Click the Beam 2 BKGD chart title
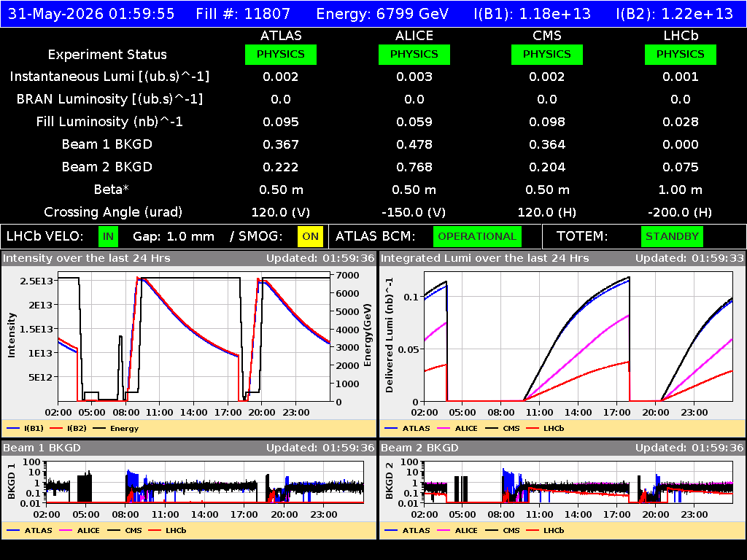The height and width of the screenshot is (560, 747). (x=419, y=448)
